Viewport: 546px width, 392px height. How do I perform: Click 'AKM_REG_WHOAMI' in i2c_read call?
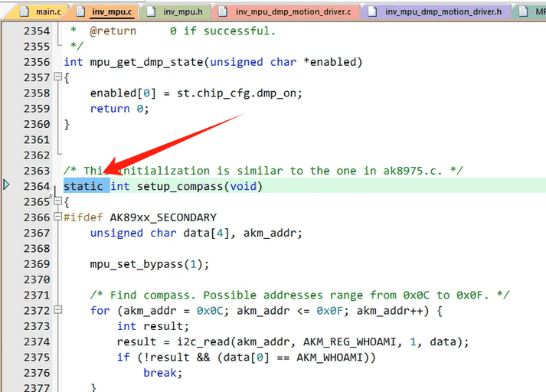pyautogui.click(x=350, y=342)
